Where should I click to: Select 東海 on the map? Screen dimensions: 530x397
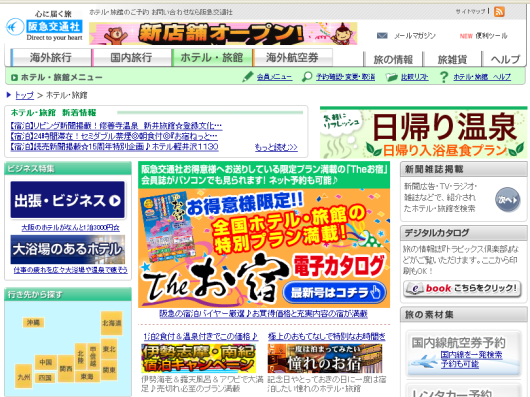[x=87, y=376]
